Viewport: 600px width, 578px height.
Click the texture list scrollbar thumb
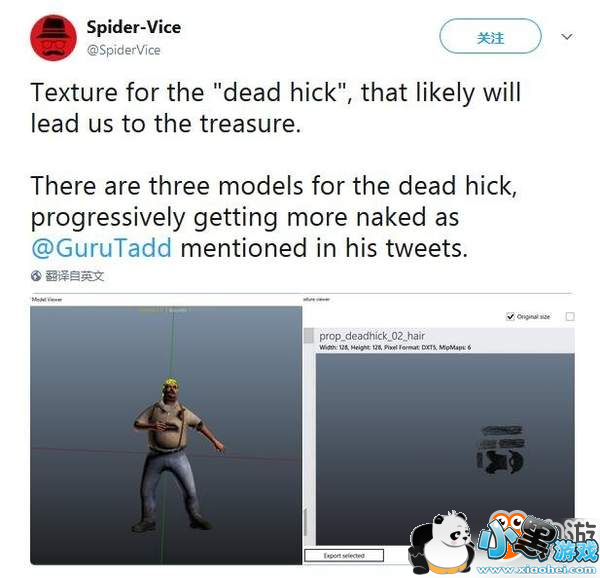pos(305,522)
